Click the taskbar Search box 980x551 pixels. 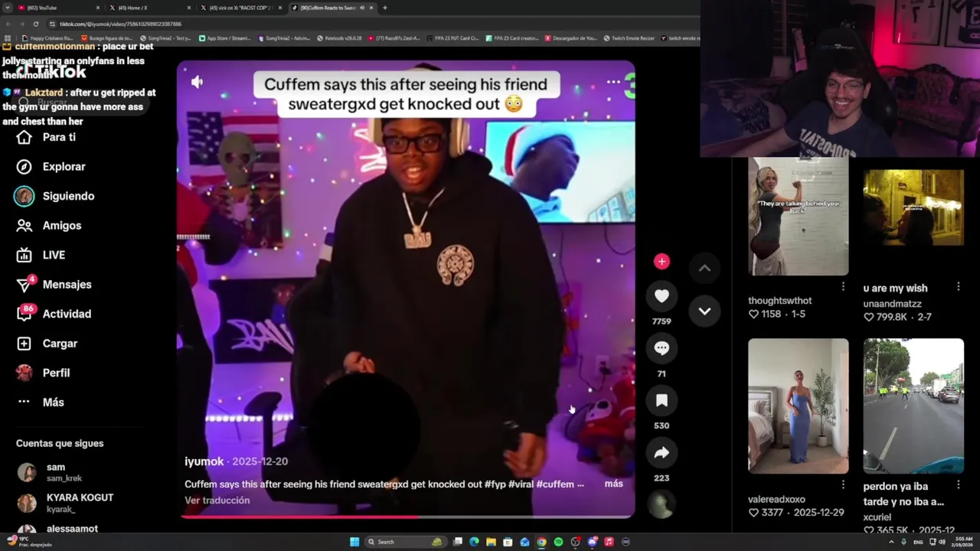click(x=404, y=542)
